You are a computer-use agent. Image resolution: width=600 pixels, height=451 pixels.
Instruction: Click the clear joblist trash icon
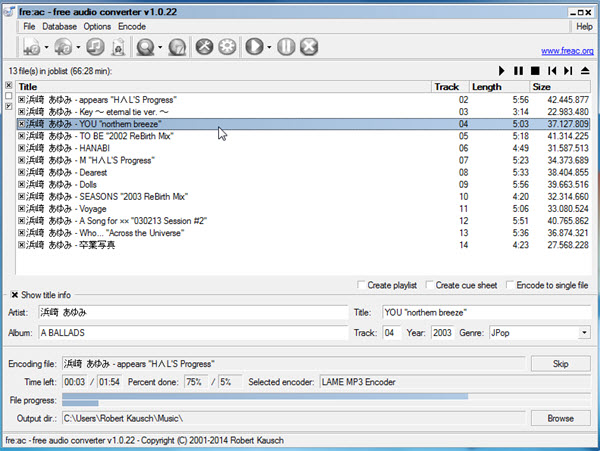[118, 47]
